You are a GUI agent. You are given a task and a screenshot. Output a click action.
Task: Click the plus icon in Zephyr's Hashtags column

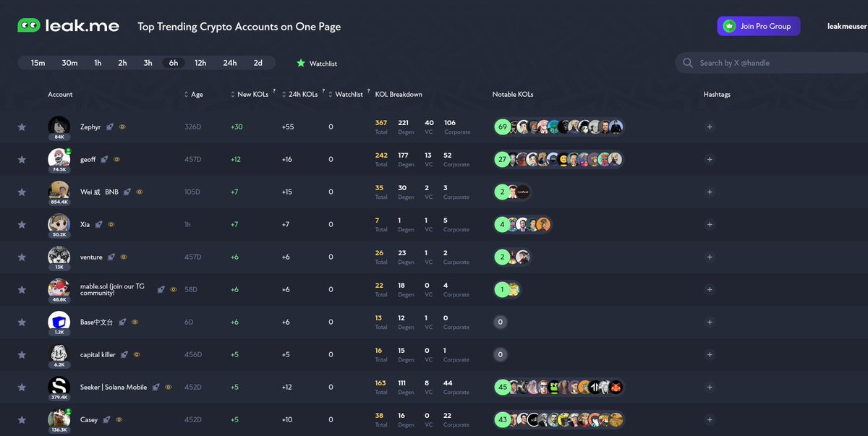pyautogui.click(x=710, y=127)
